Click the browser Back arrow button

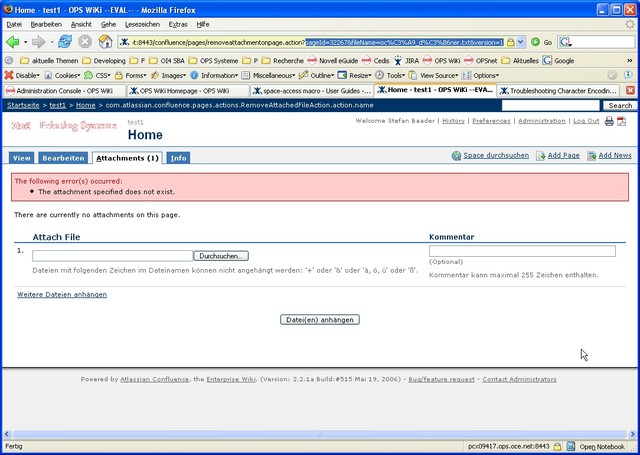click(14, 42)
